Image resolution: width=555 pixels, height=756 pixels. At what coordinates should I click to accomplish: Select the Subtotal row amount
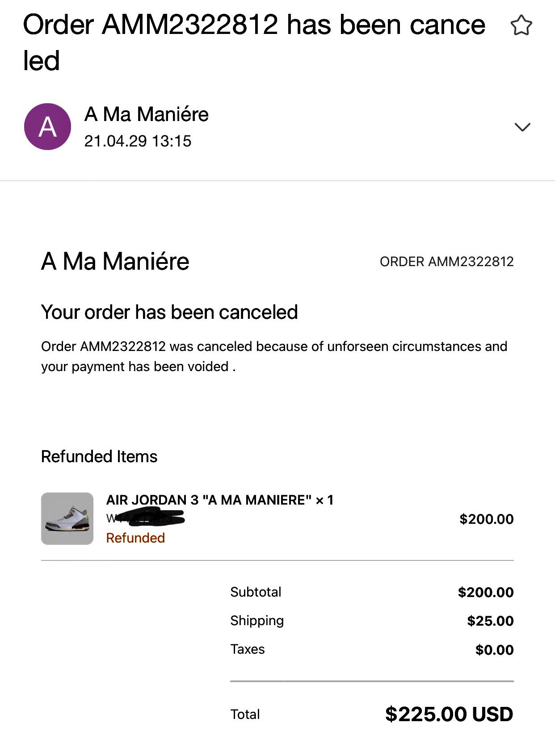click(x=485, y=592)
